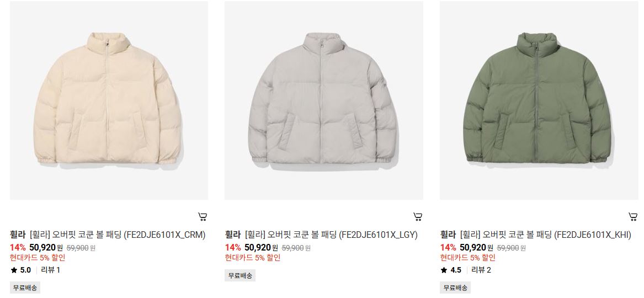The width and height of the screenshot is (644, 298).
Task: Add the khaki KHI jacket to cart
Action: click(x=633, y=217)
